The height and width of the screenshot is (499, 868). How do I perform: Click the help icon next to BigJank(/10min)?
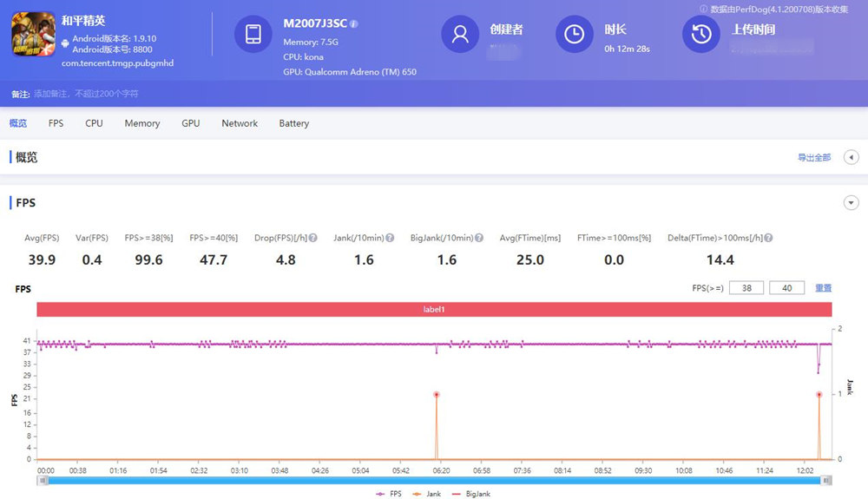[479, 238]
